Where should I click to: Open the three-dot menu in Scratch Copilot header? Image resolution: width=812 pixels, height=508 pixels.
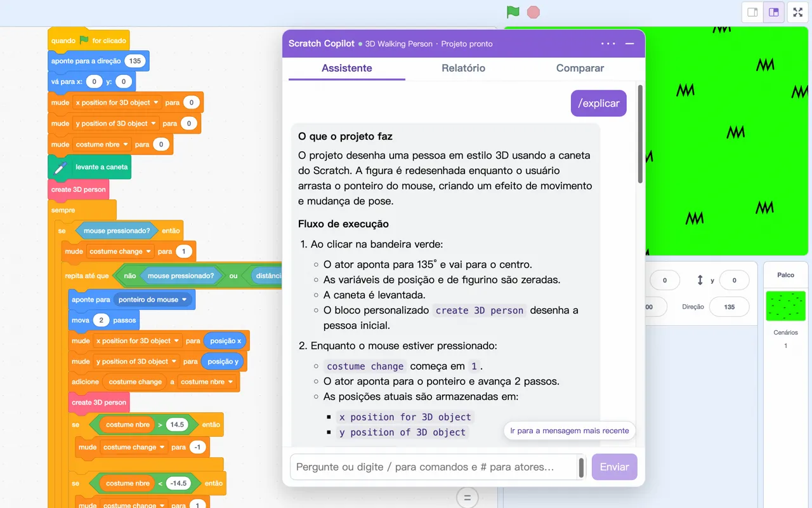pyautogui.click(x=608, y=44)
